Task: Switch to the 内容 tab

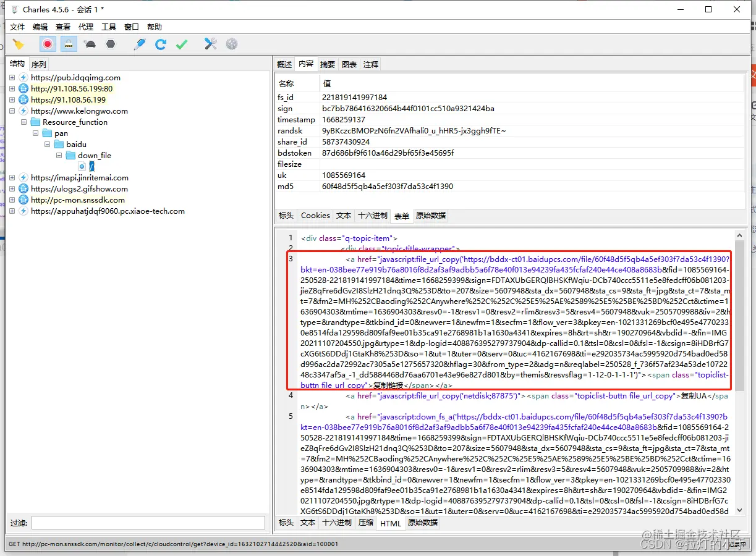Action: tap(306, 64)
